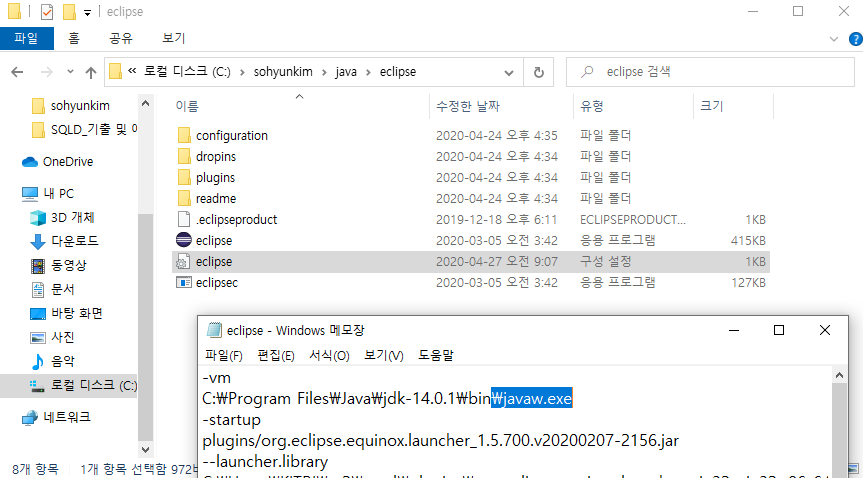Select the plugins folder icon
The height and width of the screenshot is (478, 863).
(184, 177)
